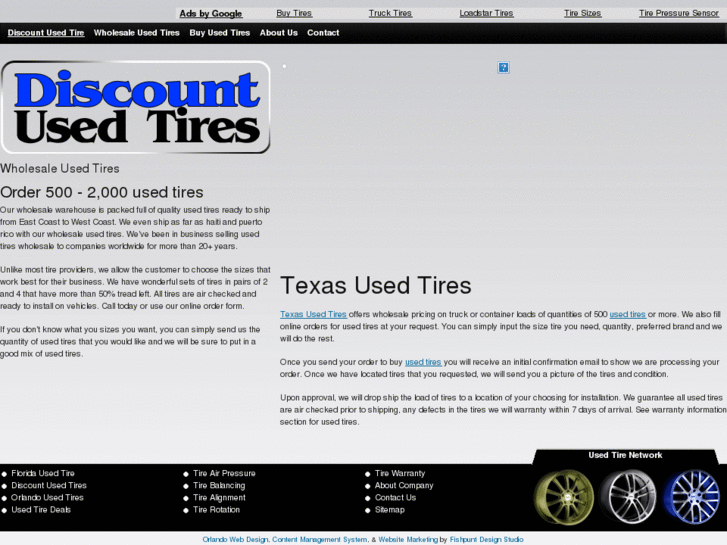Screen dimensions: 727x545
Task: Go to Buy Used Tires page
Action: point(219,33)
